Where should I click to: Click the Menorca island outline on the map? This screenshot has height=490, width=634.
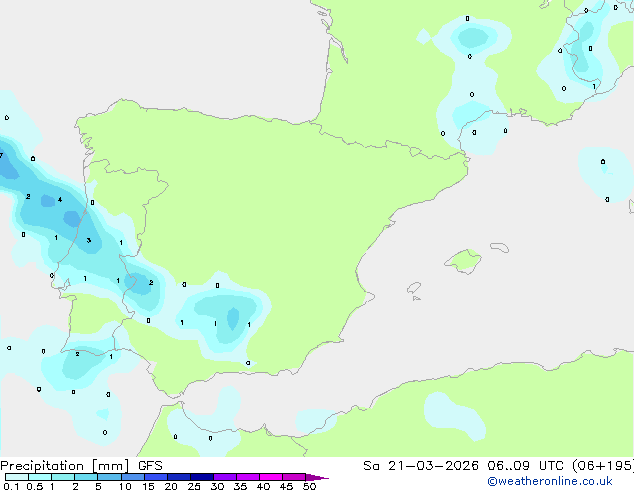tap(500, 247)
